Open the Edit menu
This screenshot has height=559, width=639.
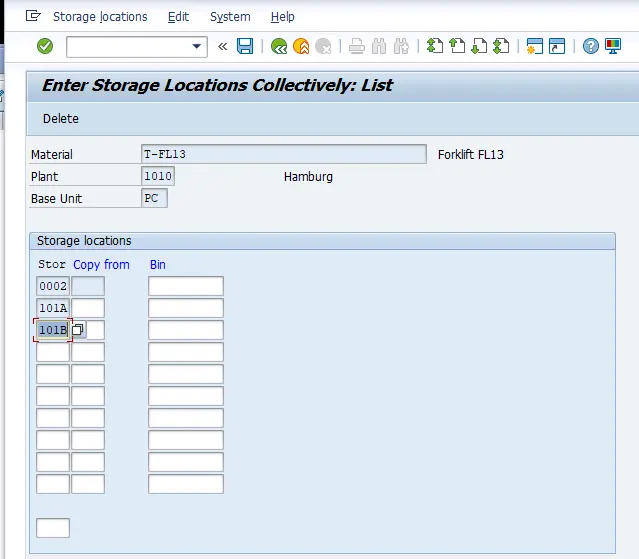tap(178, 17)
